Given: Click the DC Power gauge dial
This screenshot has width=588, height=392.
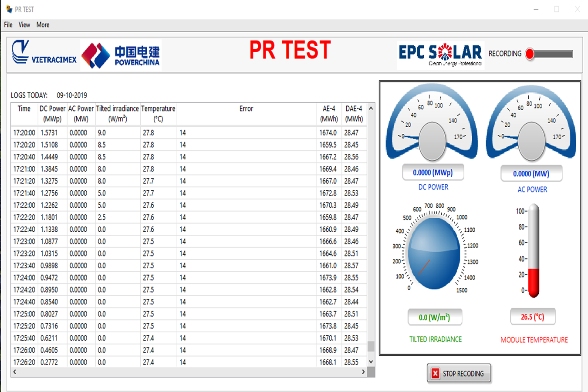Looking at the screenshot, I should (x=432, y=125).
